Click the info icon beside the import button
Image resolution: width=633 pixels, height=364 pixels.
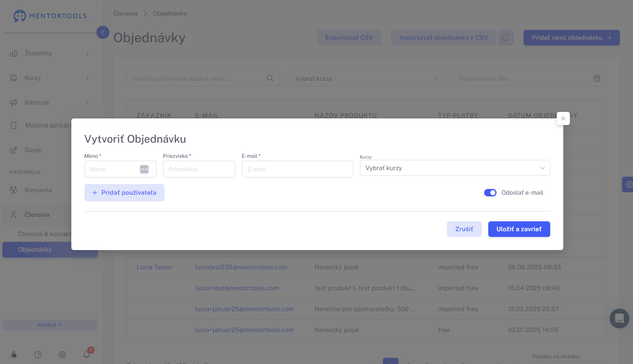point(506,38)
